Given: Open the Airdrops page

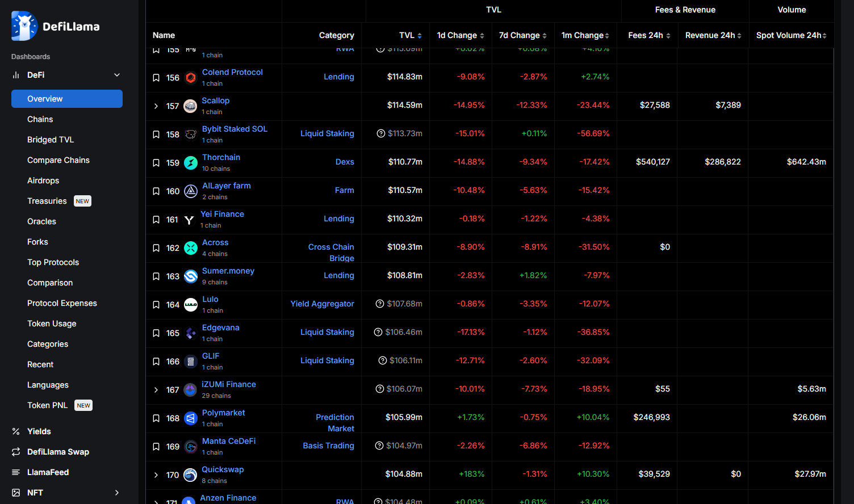Looking at the screenshot, I should 43,180.
